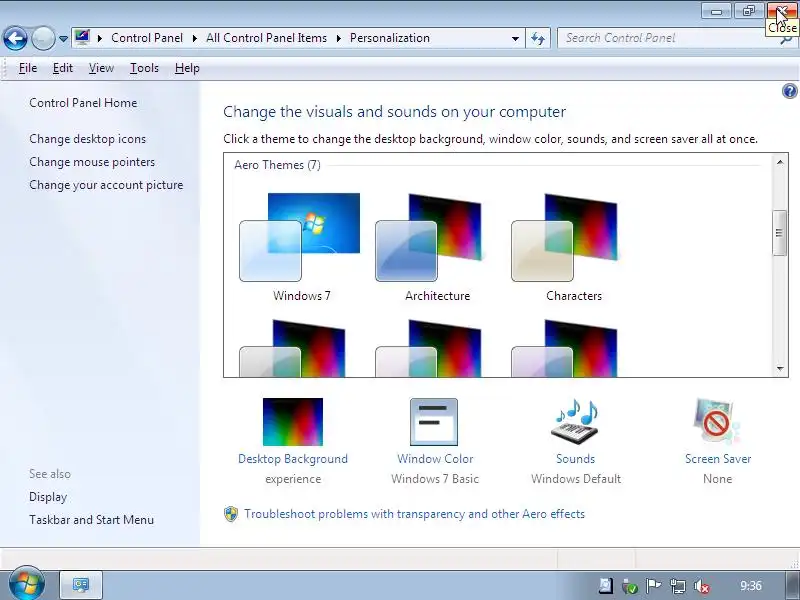Click the Control Panel icon in address bar

[82, 38]
